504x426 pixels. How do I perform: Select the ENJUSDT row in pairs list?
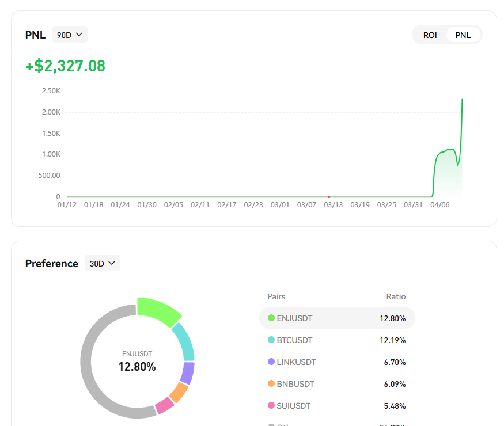[x=337, y=318]
